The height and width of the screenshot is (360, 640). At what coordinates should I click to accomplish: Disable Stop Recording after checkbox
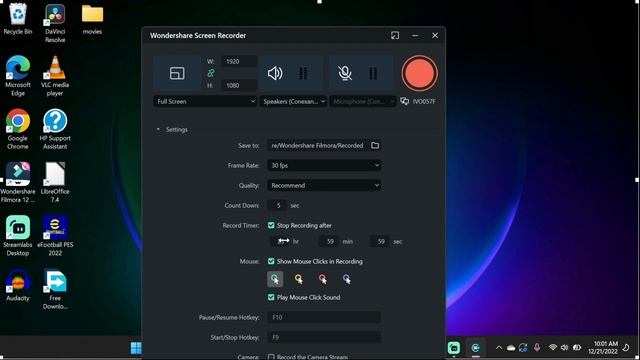[x=271, y=225]
